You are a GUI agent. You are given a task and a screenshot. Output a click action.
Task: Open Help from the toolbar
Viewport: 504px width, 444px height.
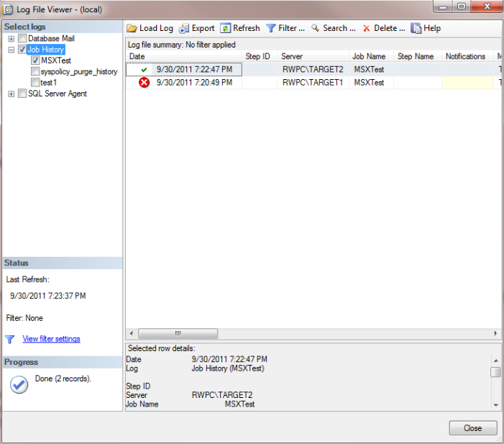pyautogui.click(x=416, y=28)
